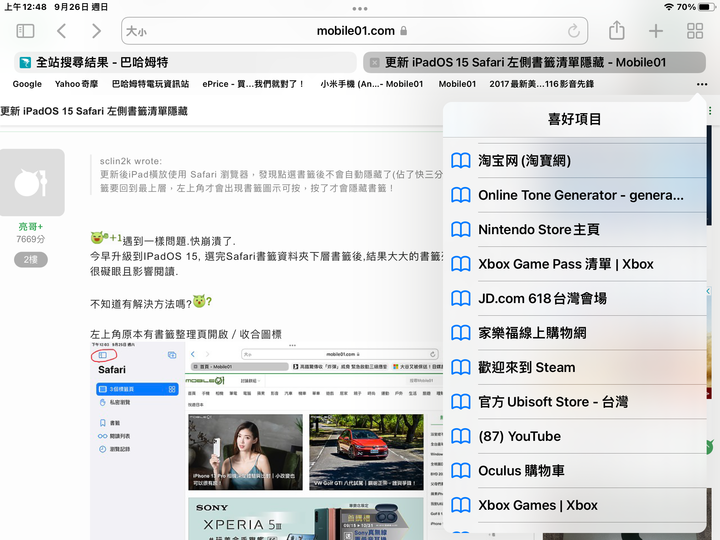720x540 pixels.
Task: Open Mobile01 favorite in bookmarks bar
Action: pos(457,84)
